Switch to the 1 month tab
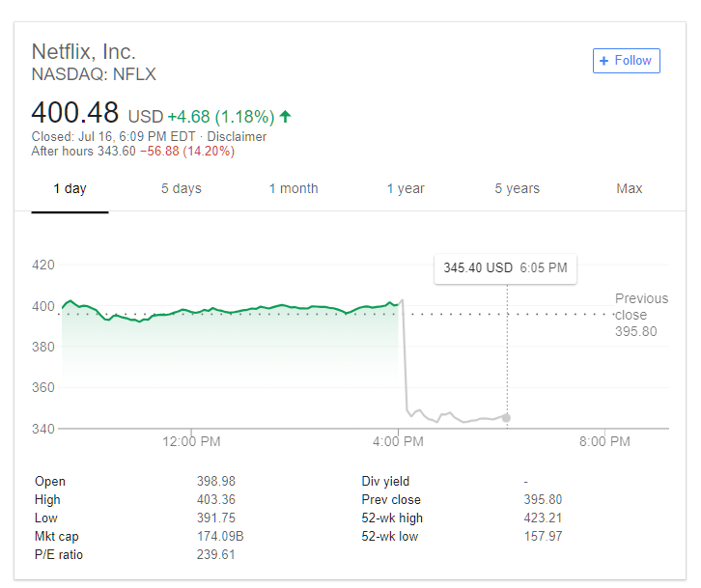Screen dimensions: 701x588 pyautogui.click(x=294, y=188)
